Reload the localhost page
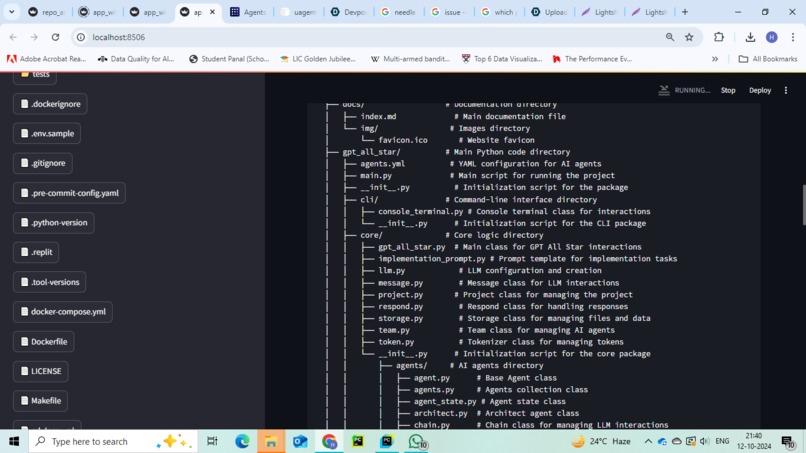 click(56, 37)
